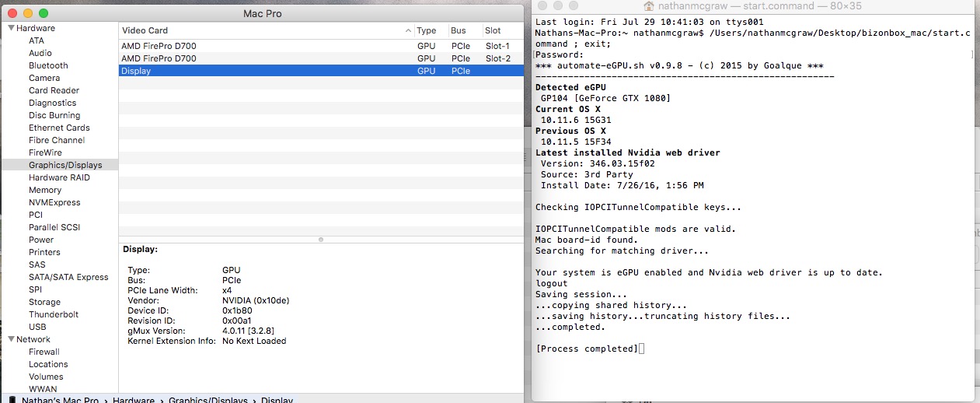Click Nathan's Mac Pro in path bar
This screenshot has height=403, width=980.
pyautogui.click(x=60, y=401)
